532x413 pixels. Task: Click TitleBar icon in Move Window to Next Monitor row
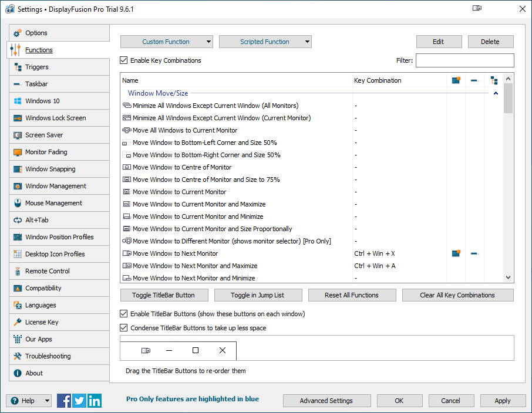[456, 253]
